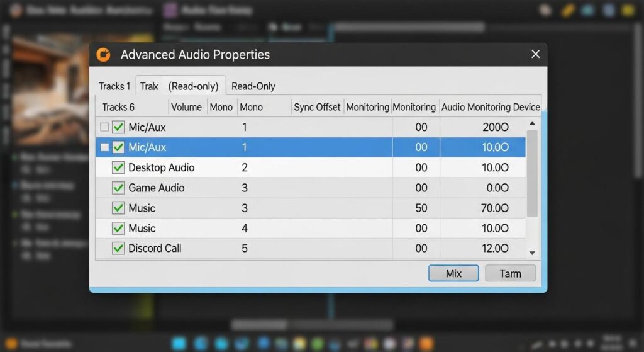Click the vertical scrollbar thumb in the track list
This screenshot has width=644, height=352.
(532, 173)
